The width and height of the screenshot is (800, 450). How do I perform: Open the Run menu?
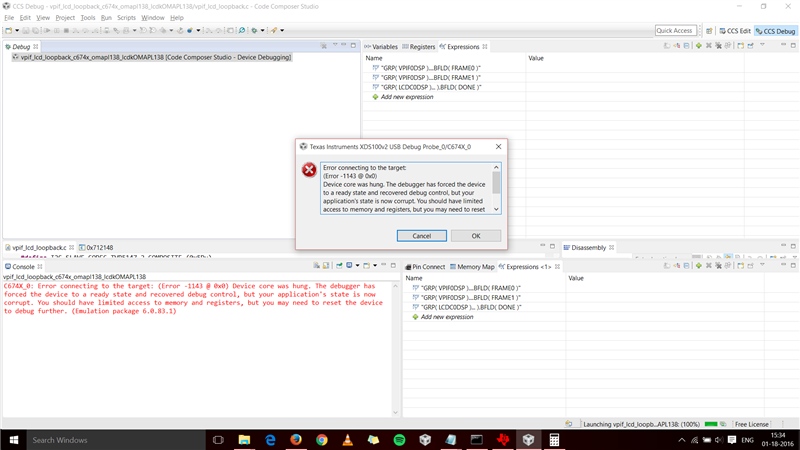(106, 17)
